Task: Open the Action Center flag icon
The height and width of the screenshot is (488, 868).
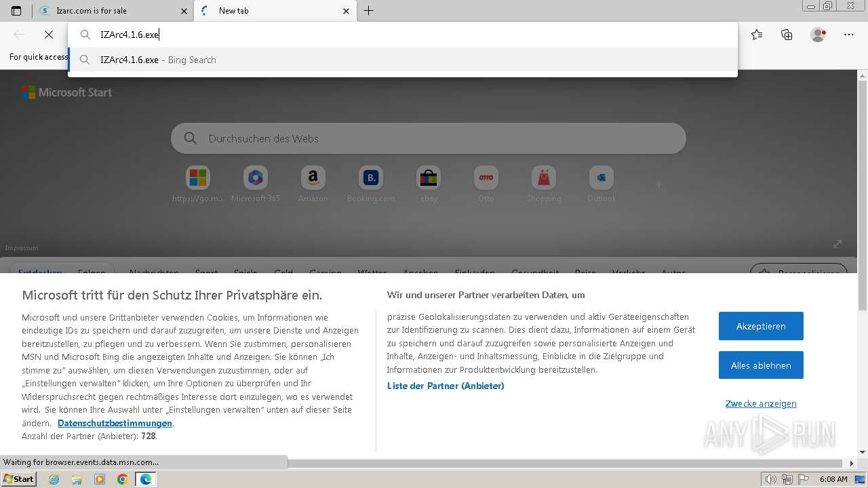Action: [802, 479]
